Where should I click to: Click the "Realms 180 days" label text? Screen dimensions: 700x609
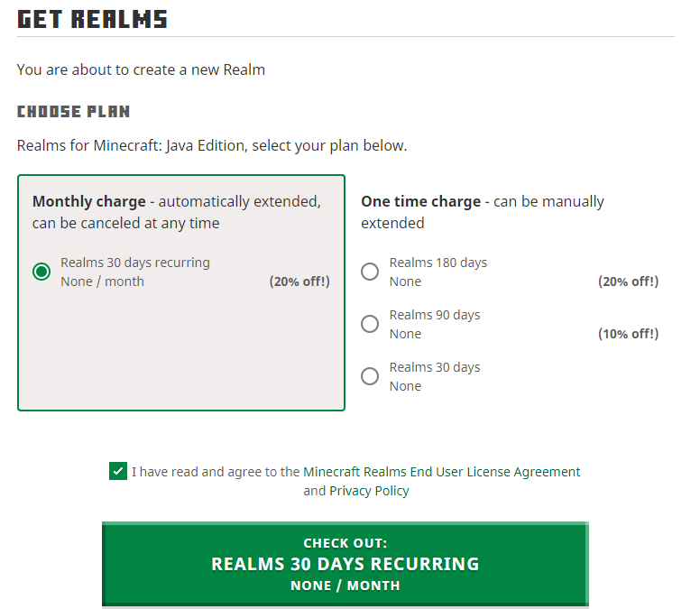pyautogui.click(x=437, y=263)
